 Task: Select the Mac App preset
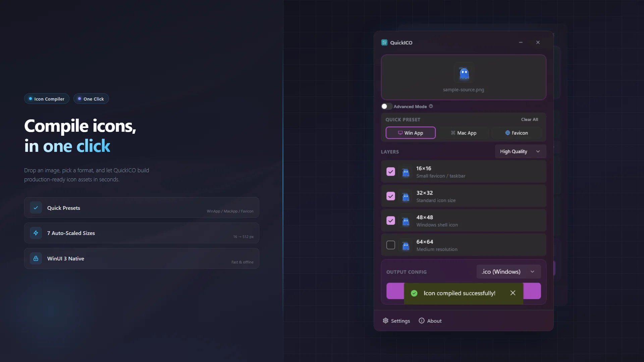coord(464,133)
